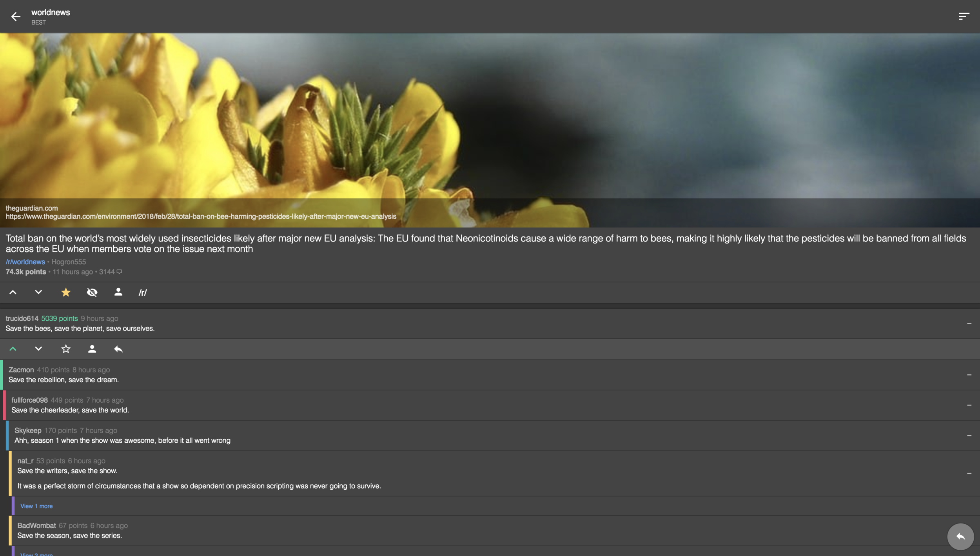View the author profile icon in the post toolbar
The width and height of the screenshot is (980, 556).
(118, 292)
